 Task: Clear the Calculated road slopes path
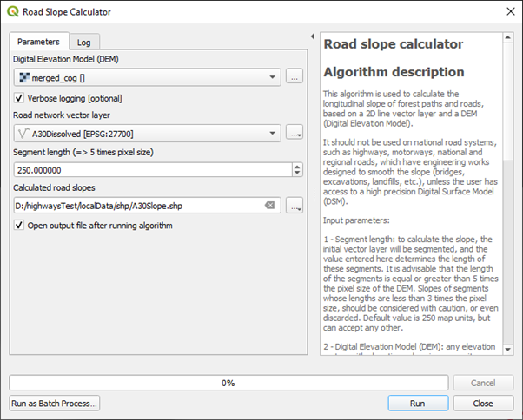pos(269,206)
